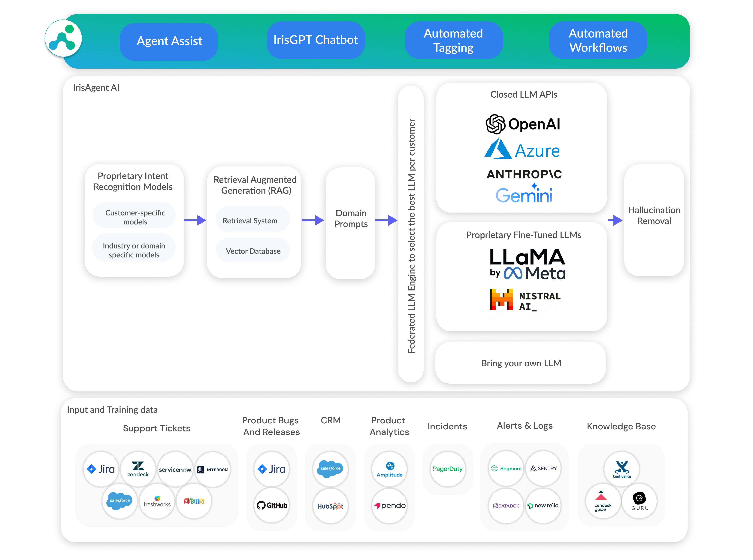
Task: Click the ServiceNow icon
Action: pos(175,469)
